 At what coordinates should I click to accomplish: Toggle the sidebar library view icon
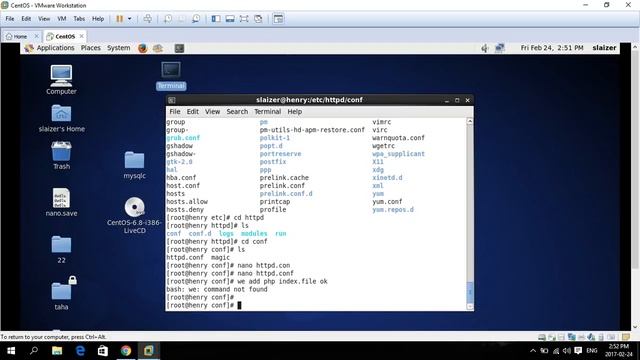(x=216, y=19)
